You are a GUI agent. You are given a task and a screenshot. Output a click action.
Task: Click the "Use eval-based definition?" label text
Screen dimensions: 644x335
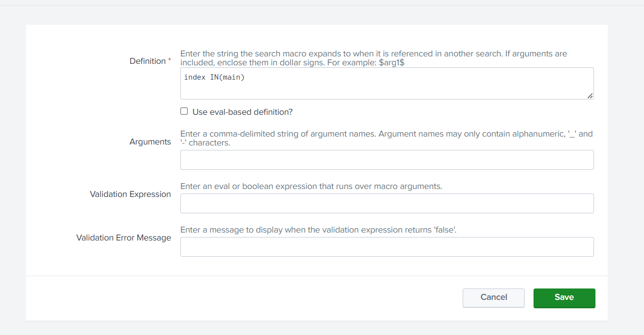pyautogui.click(x=242, y=111)
